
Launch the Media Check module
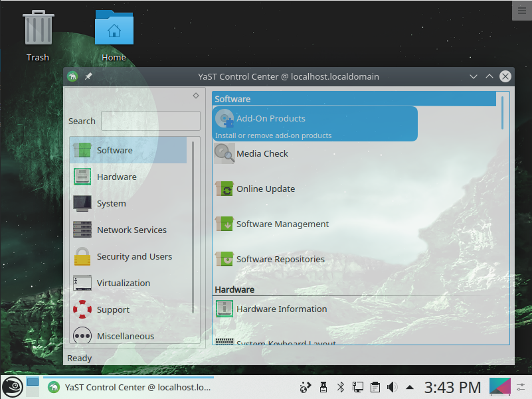[262, 154]
